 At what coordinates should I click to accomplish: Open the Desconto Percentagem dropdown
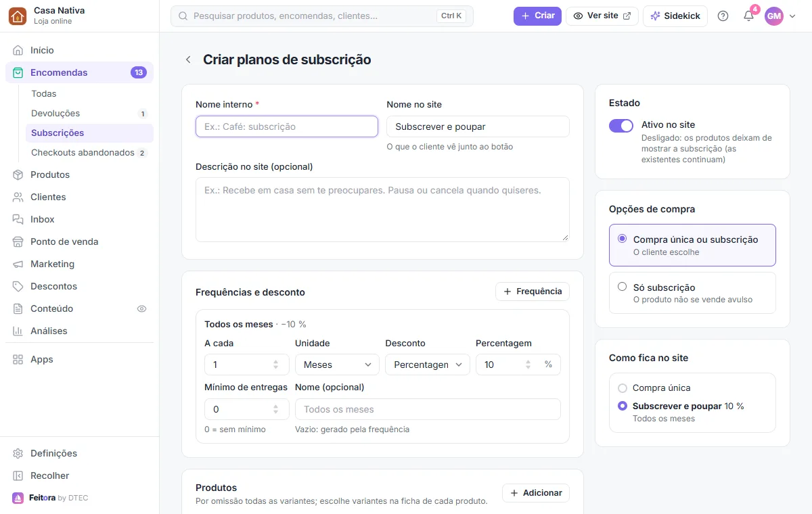click(427, 365)
